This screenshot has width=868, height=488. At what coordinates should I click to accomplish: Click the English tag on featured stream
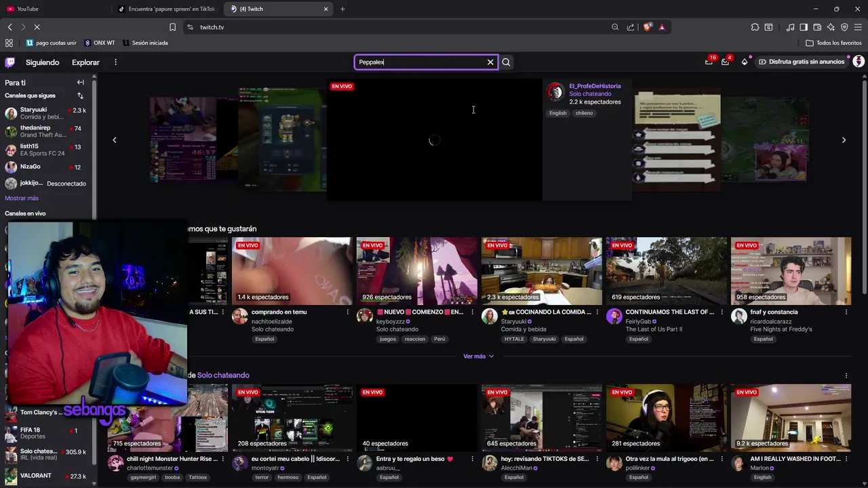pos(558,113)
